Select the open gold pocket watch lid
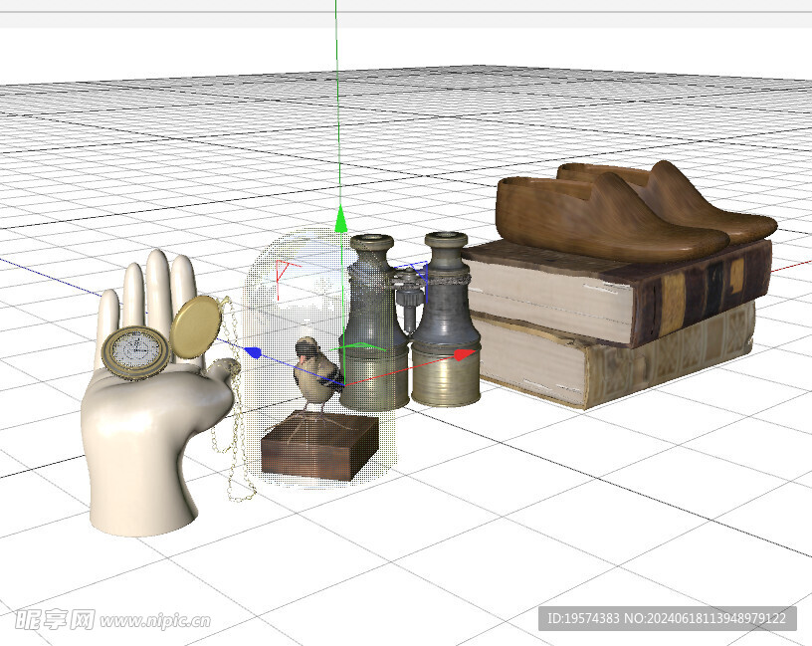This screenshot has height=646, width=812. 197,326
